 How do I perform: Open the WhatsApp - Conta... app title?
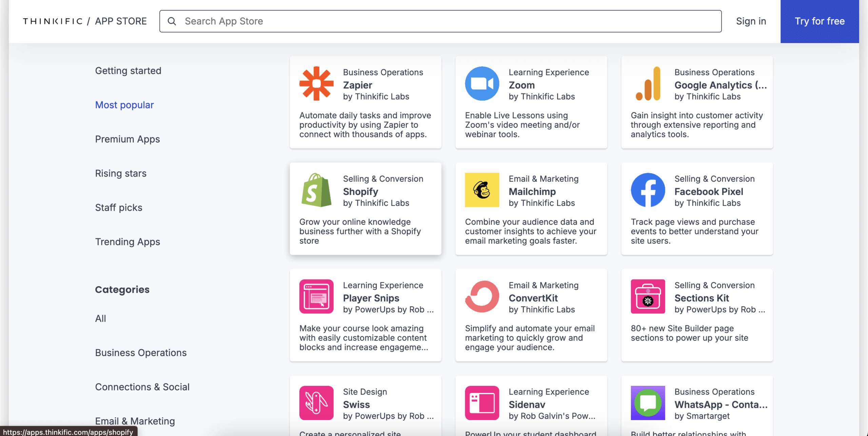[x=721, y=404]
